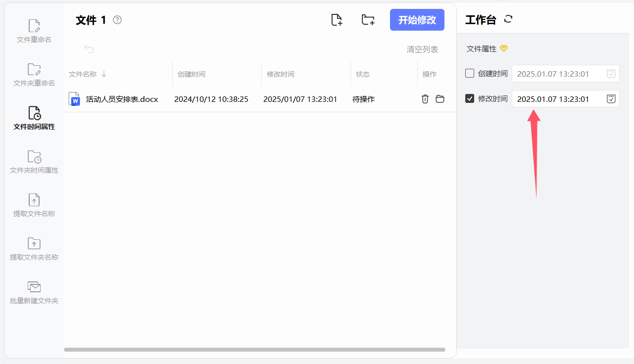This screenshot has width=634, height=364.
Task: Open the 批量新建文件夹 sidebar tool
Action: (x=34, y=292)
